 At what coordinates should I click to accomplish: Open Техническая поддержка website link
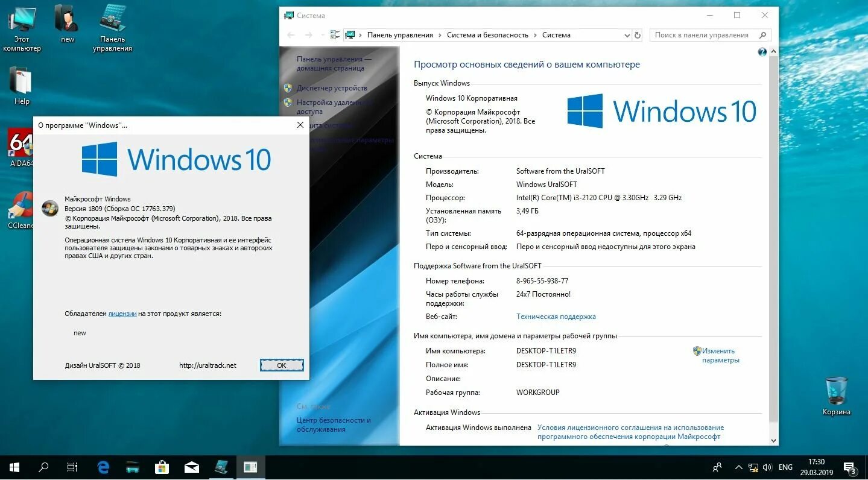pos(556,317)
